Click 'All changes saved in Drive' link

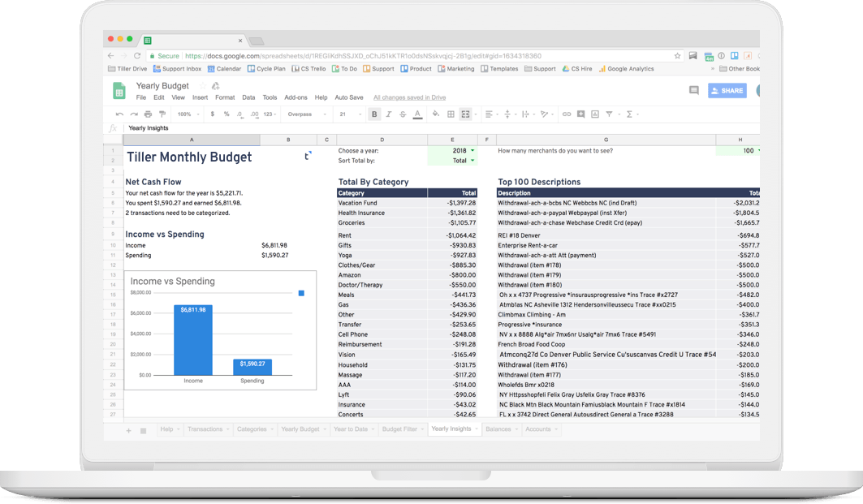coord(409,97)
